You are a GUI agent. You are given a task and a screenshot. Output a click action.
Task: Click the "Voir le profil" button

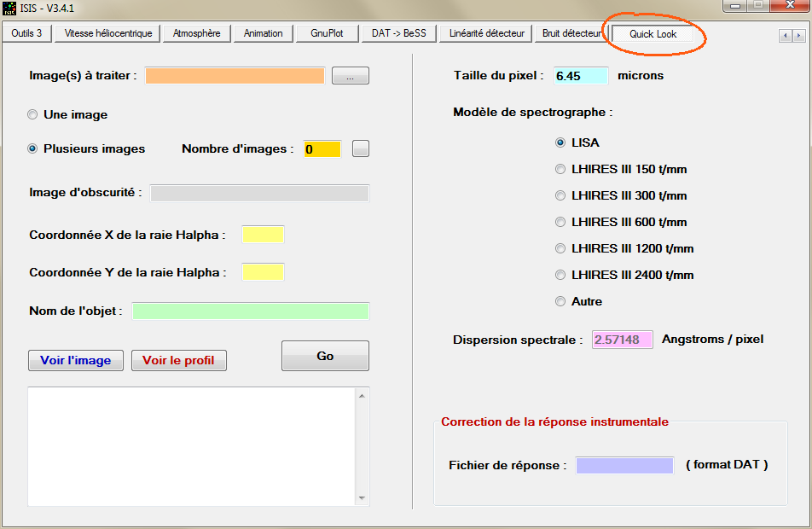tap(178, 360)
